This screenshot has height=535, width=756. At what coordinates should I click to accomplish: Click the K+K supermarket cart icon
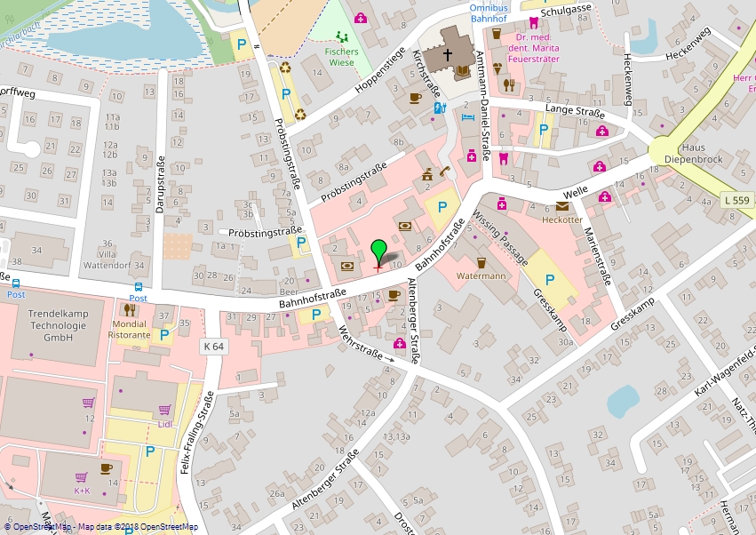coord(82,477)
